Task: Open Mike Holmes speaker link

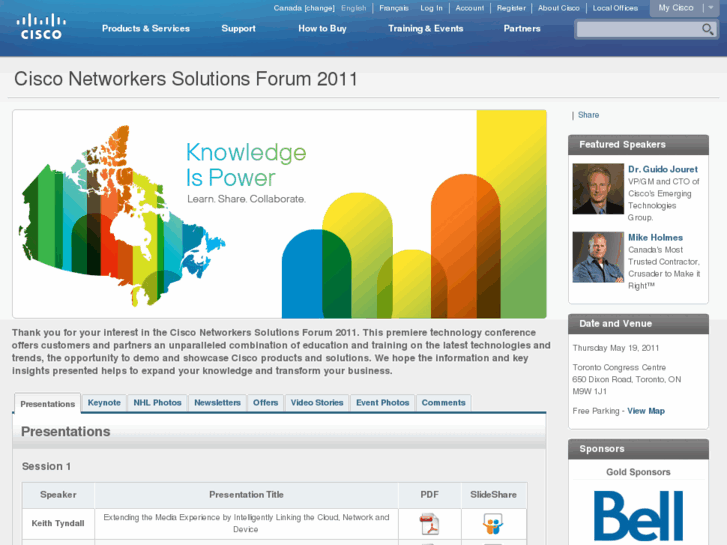Action: click(655, 237)
